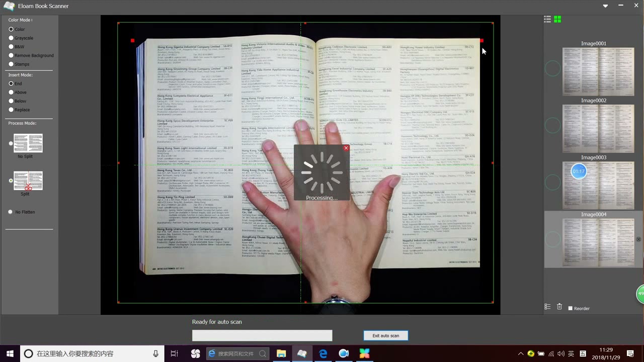Toggle selection circle beside Image0003
This screenshot has height=362, width=644.
553,182
